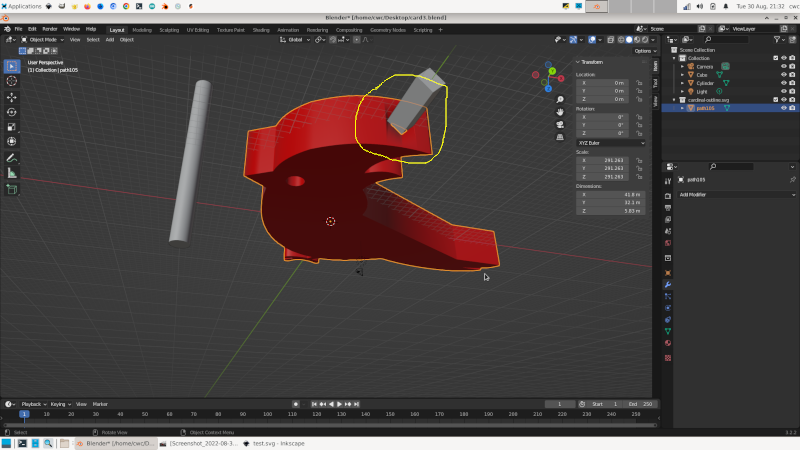
Task: Hide the Camera object in viewport
Action: [784, 66]
